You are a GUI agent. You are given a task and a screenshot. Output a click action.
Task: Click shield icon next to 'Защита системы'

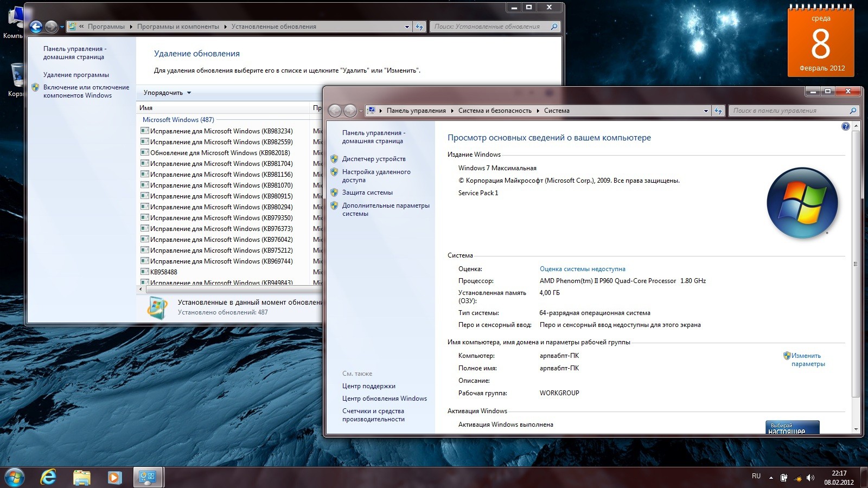pyautogui.click(x=334, y=192)
